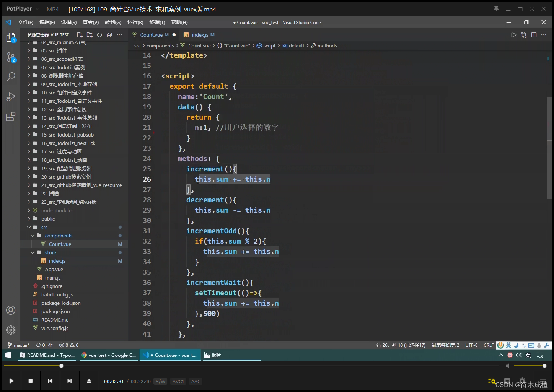
Task: Pin PotPlayer always on top
Action: (x=496, y=8)
